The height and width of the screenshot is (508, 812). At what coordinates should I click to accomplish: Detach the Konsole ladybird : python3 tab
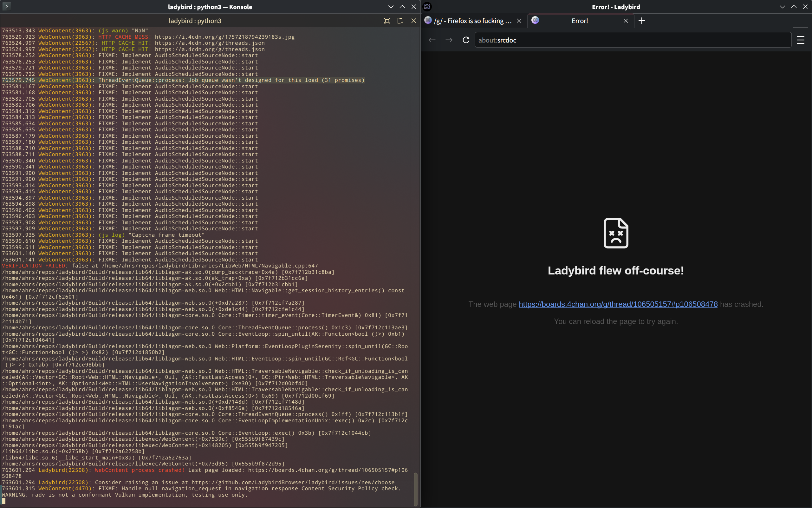(x=400, y=21)
